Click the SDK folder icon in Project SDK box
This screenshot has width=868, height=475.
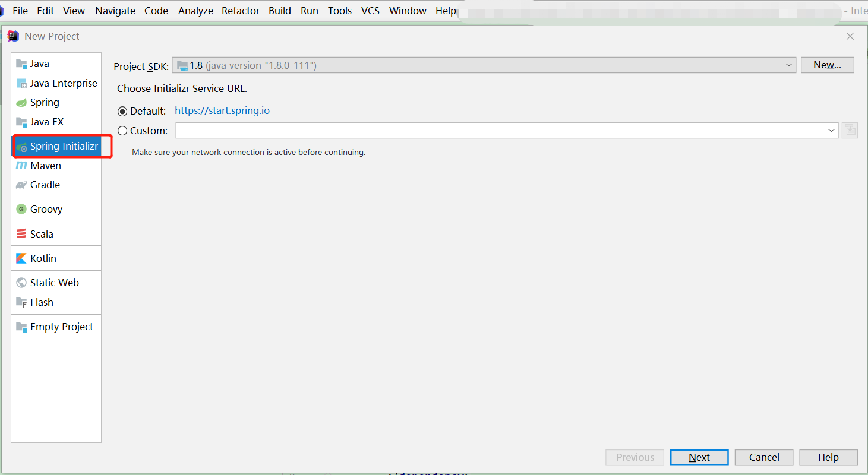point(182,65)
